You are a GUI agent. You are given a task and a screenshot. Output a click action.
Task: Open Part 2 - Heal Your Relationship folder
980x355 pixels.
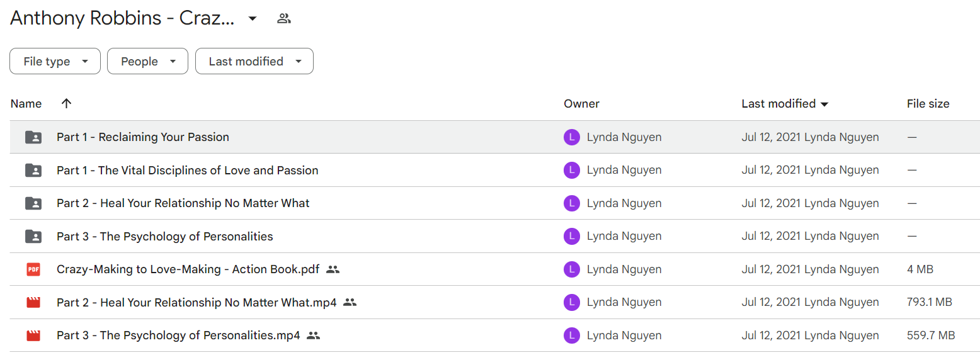point(183,203)
